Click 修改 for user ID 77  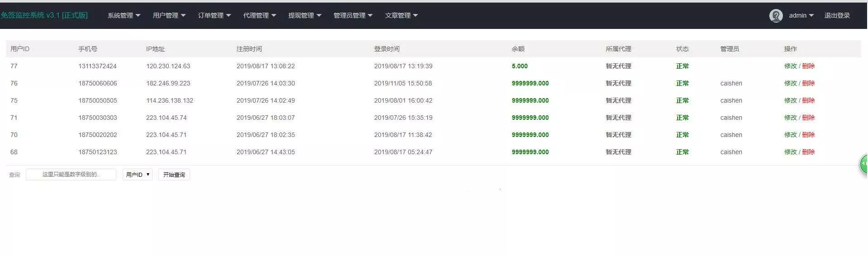click(791, 66)
